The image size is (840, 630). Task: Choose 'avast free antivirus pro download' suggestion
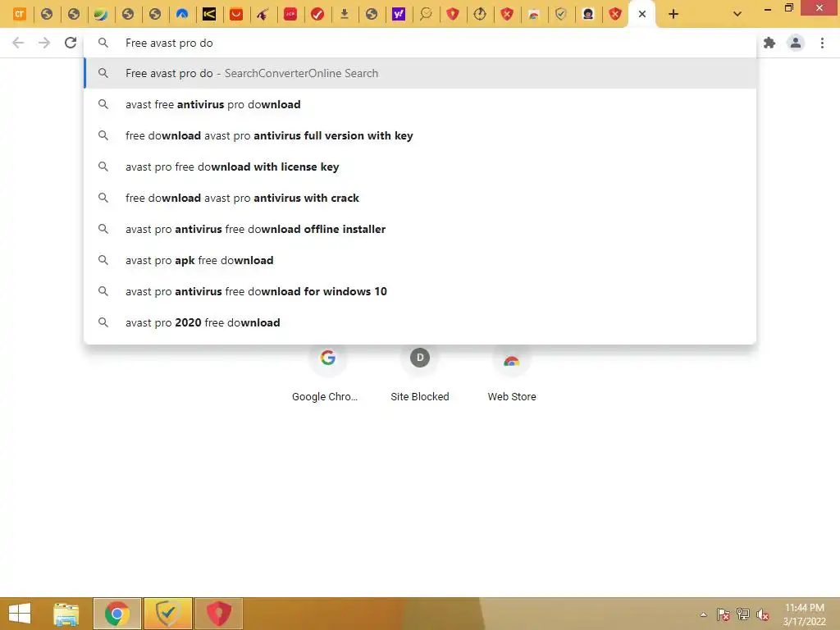[420, 104]
